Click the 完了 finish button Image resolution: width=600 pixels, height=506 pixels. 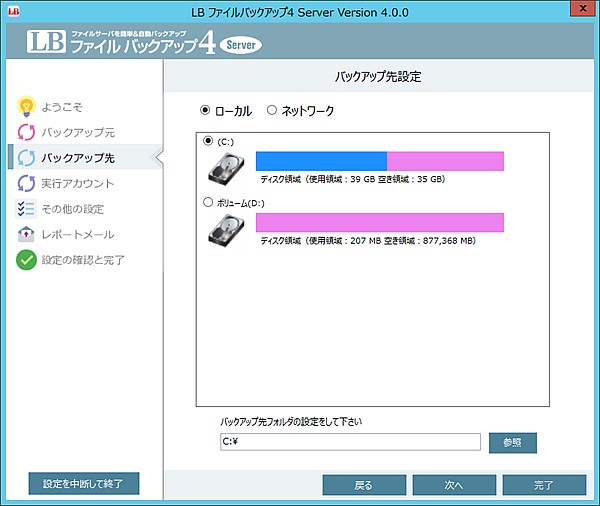(x=544, y=485)
